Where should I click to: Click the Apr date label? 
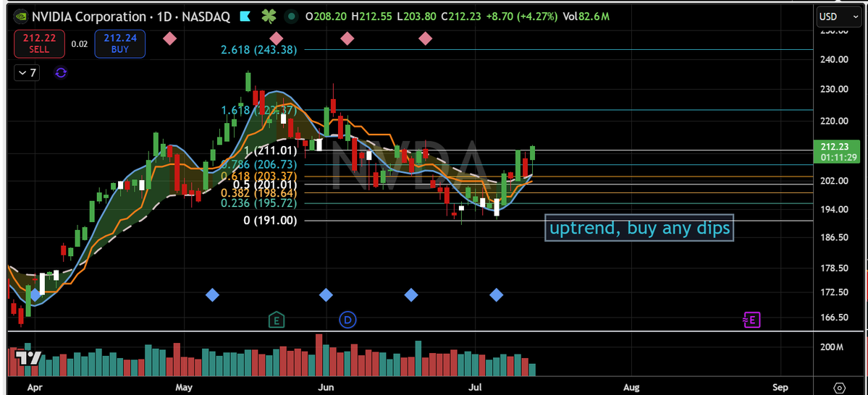[x=34, y=387]
